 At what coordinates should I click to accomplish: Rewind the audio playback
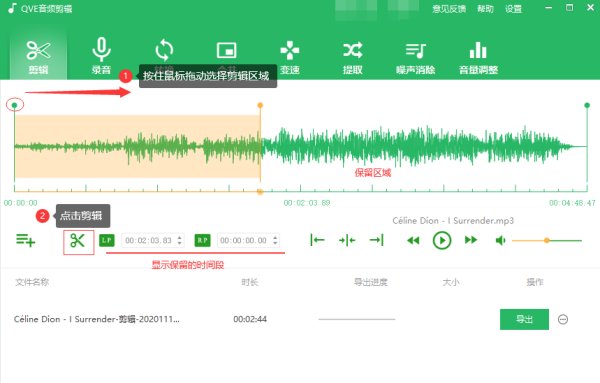point(413,240)
